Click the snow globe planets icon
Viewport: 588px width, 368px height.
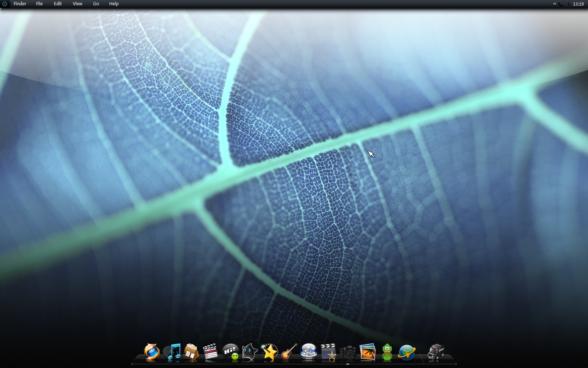[x=309, y=352]
